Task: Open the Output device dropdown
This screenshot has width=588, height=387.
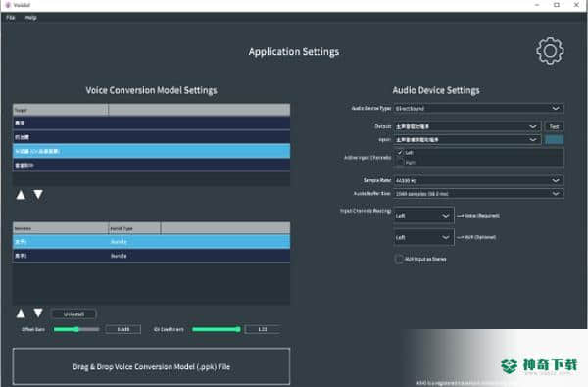Action: click(467, 126)
